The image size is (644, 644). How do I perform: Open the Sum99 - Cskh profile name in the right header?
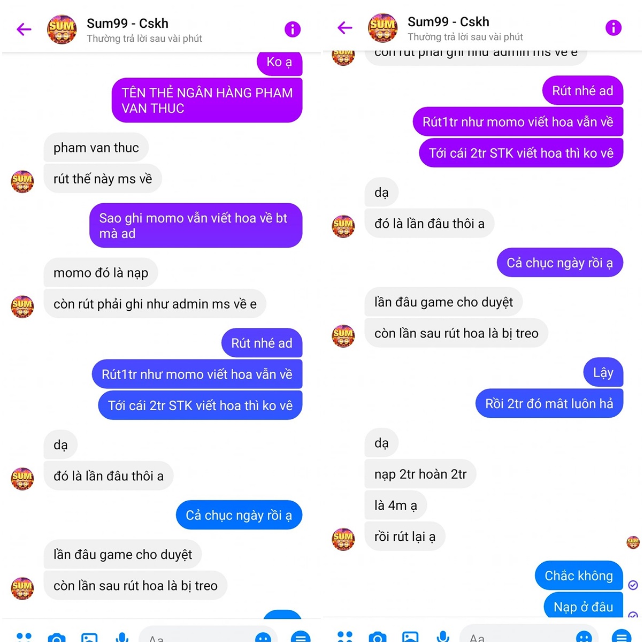[x=448, y=22]
